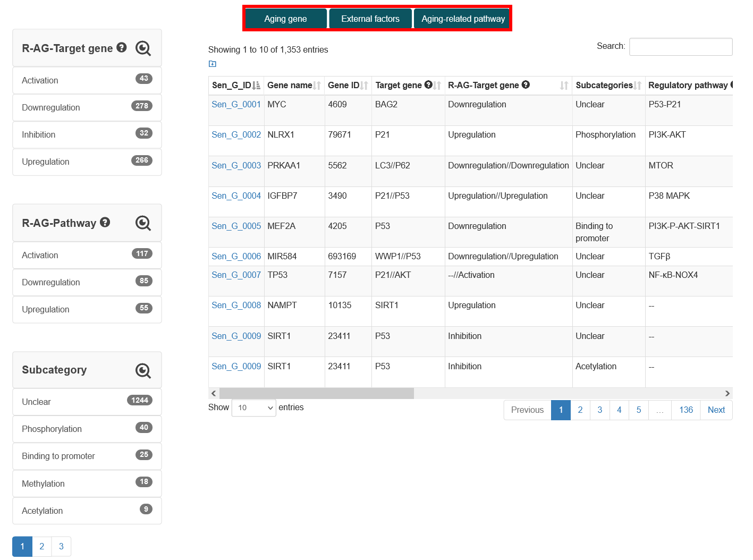Sort by Gene name column header
This screenshot has height=560, width=753.
290,85
